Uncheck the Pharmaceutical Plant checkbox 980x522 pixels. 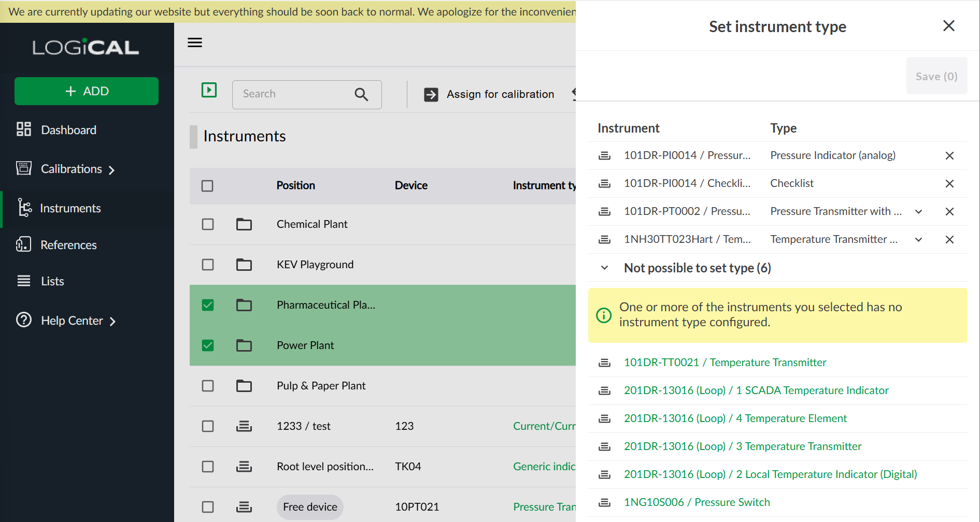[208, 305]
